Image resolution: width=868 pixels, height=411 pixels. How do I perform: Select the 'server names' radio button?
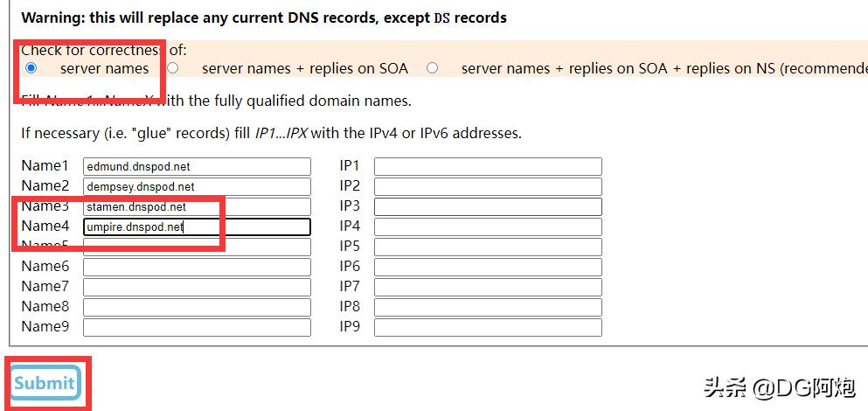pos(31,67)
